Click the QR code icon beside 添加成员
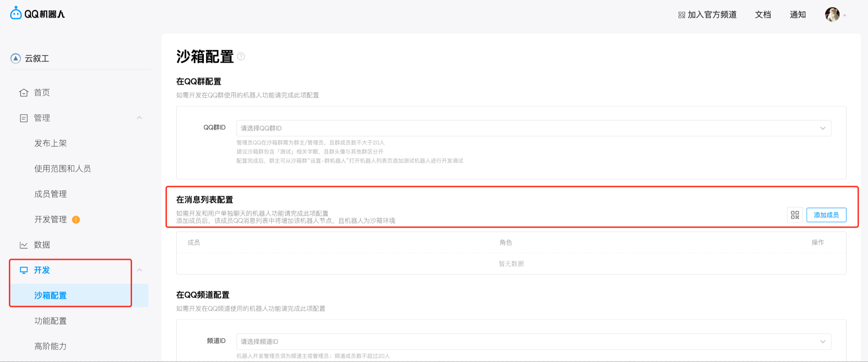Viewport: 868px width, 362px height. coord(795,215)
